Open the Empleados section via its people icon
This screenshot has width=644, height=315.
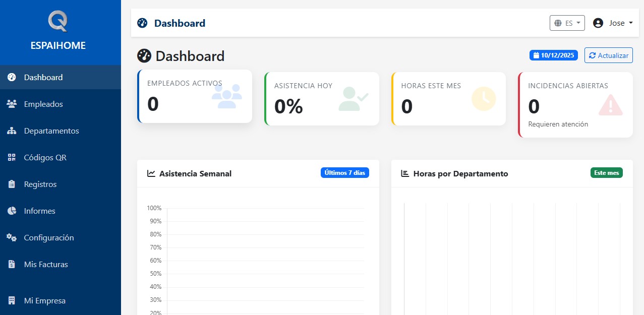pyautogui.click(x=11, y=104)
